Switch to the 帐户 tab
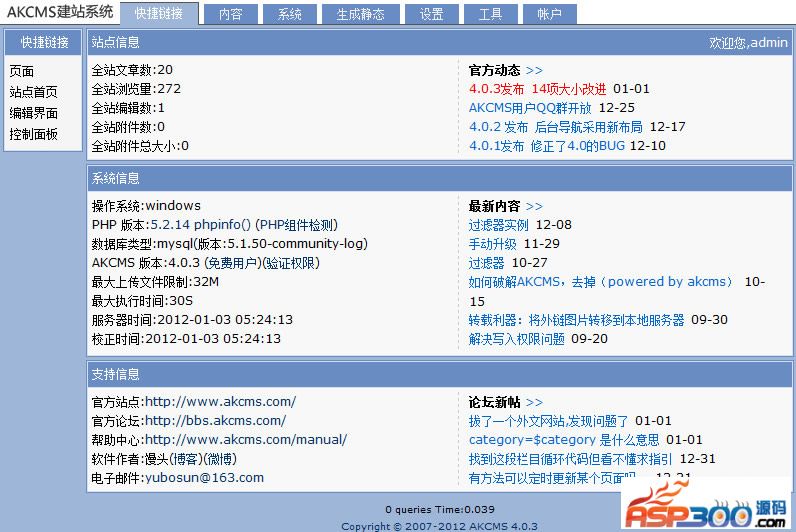 [x=550, y=14]
